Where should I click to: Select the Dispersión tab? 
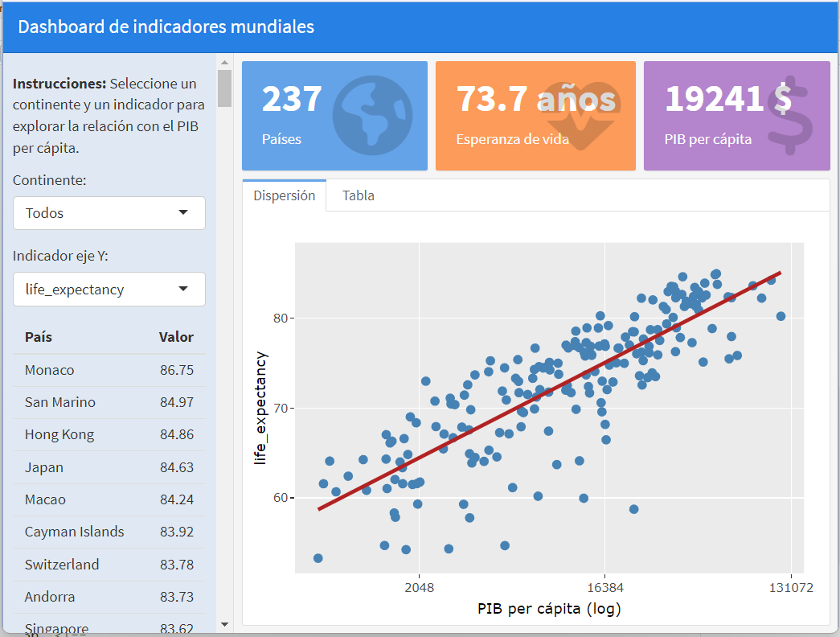(285, 195)
